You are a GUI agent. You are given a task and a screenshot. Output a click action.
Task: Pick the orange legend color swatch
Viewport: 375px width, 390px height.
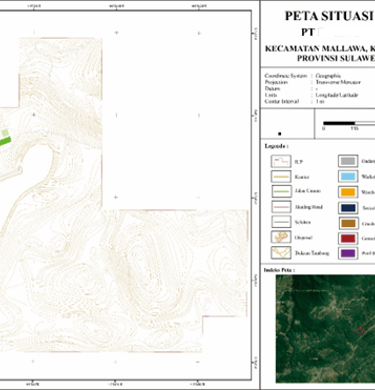pyautogui.click(x=348, y=192)
